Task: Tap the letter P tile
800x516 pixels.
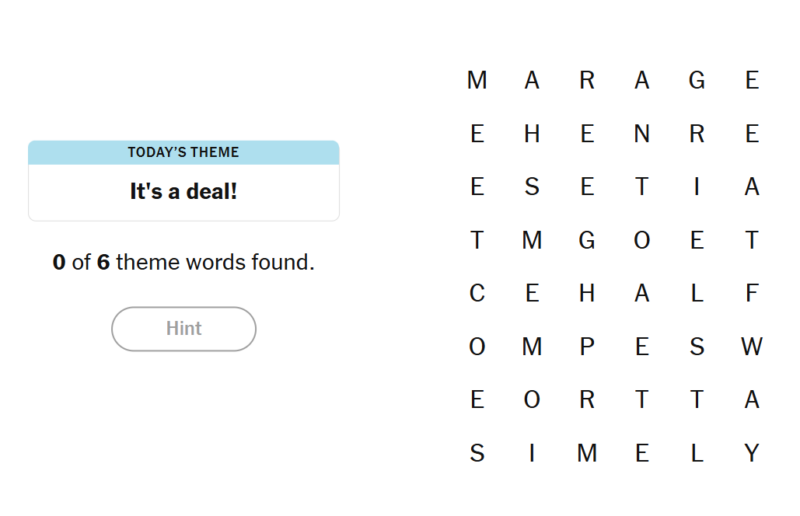Action: coord(587,347)
